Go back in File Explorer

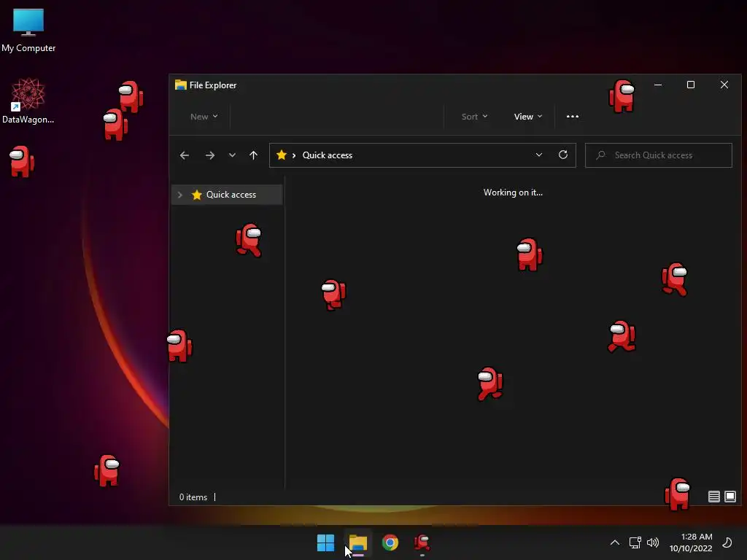point(185,155)
